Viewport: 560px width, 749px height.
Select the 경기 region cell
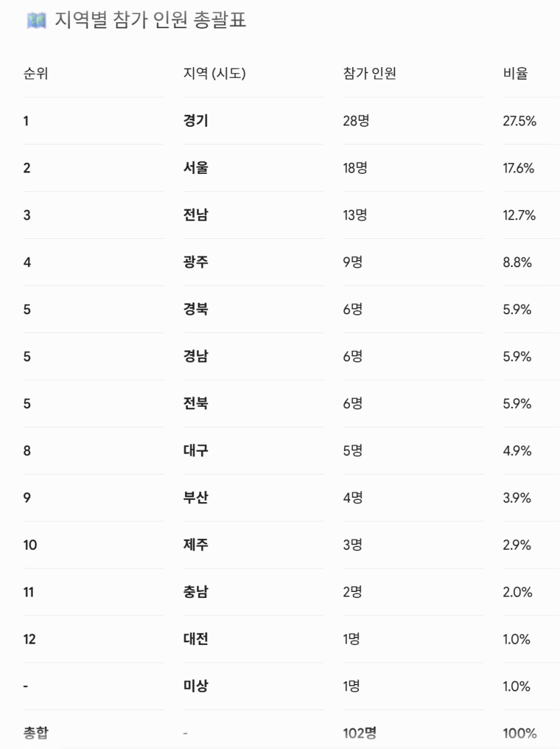[196, 120]
